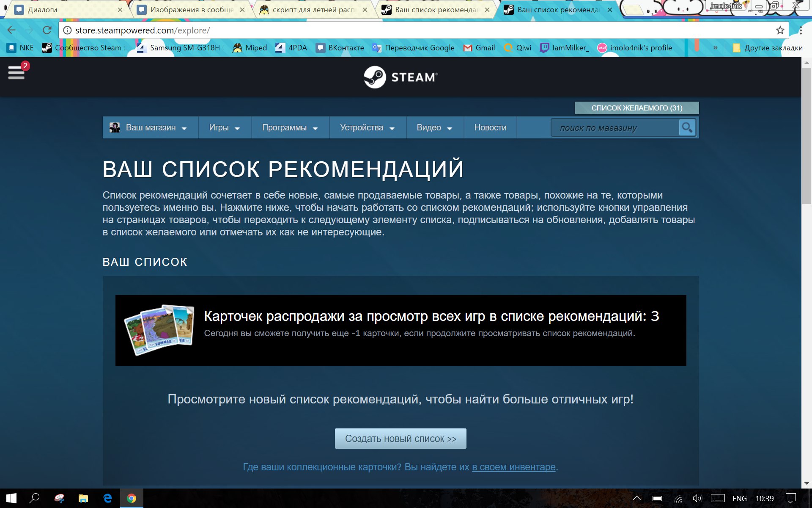Screen dimensions: 812x508
Task: Click the sale trading cards image
Action: click(x=159, y=330)
